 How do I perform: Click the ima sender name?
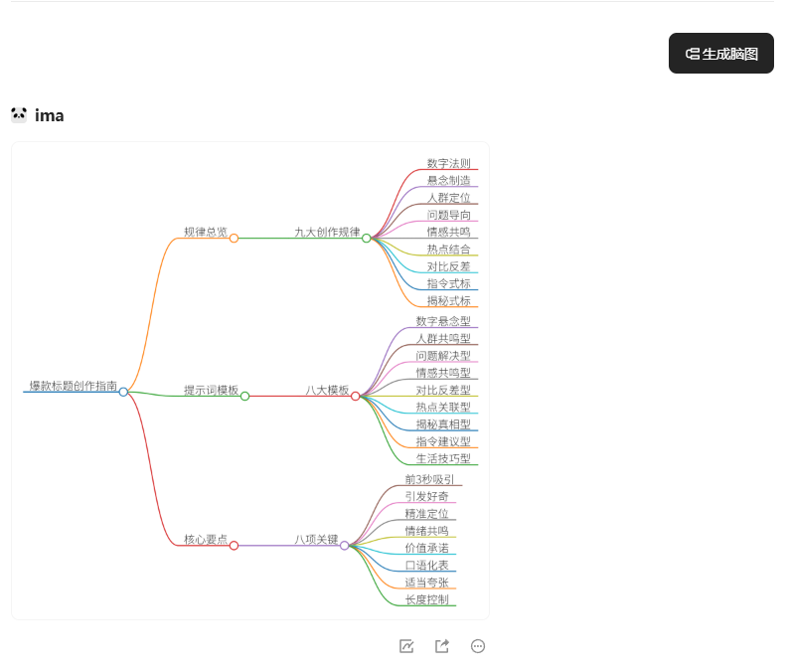[x=50, y=115]
